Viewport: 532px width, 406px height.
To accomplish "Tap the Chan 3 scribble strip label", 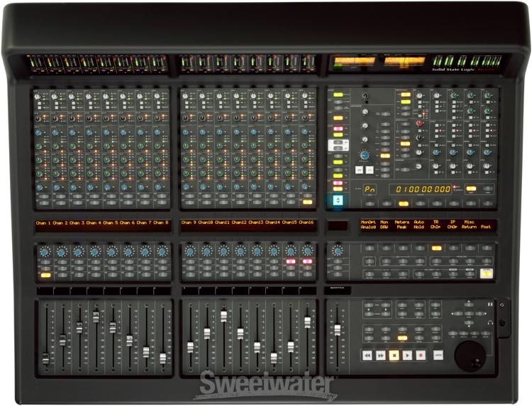I will coord(77,222).
